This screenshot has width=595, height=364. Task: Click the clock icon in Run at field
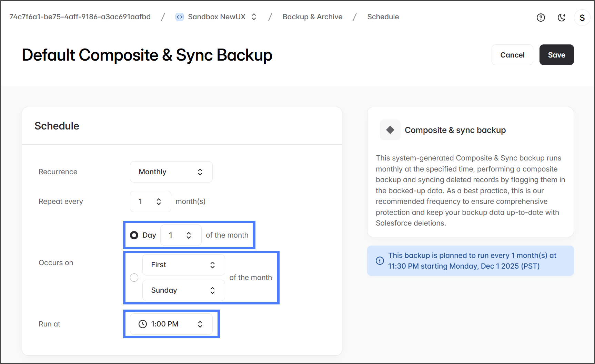[x=143, y=324]
